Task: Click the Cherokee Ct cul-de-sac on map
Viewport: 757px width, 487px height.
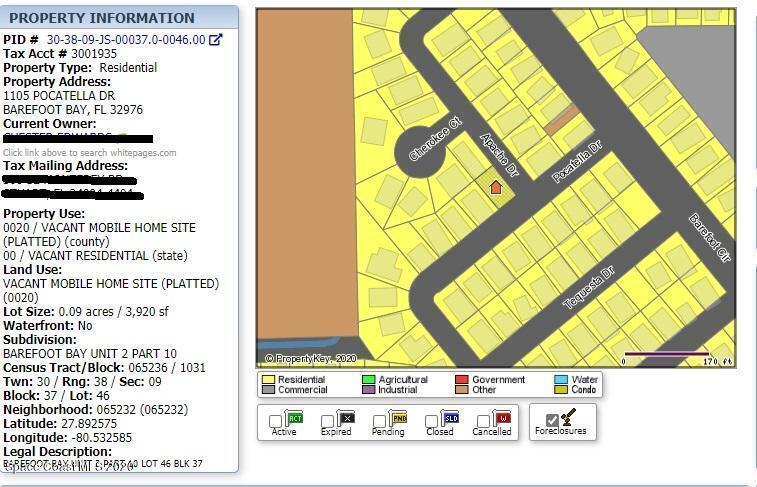Action: pos(427,153)
